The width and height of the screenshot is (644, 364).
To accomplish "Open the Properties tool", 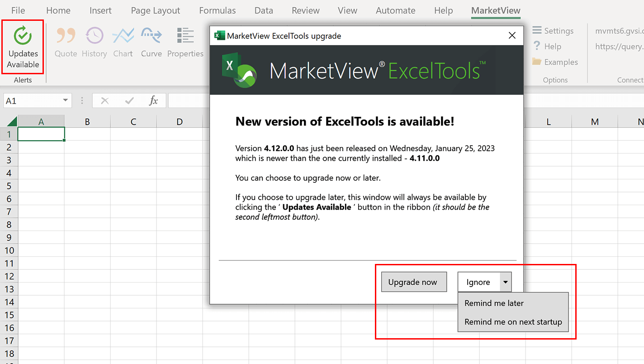I will pos(185,43).
